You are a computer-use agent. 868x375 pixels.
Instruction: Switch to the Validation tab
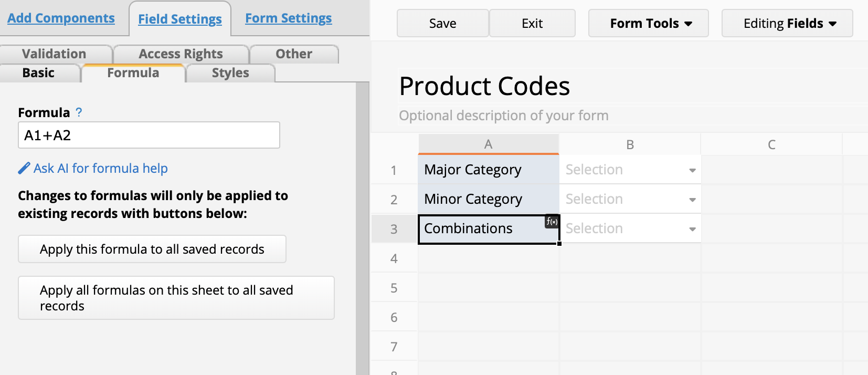(55, 54)
